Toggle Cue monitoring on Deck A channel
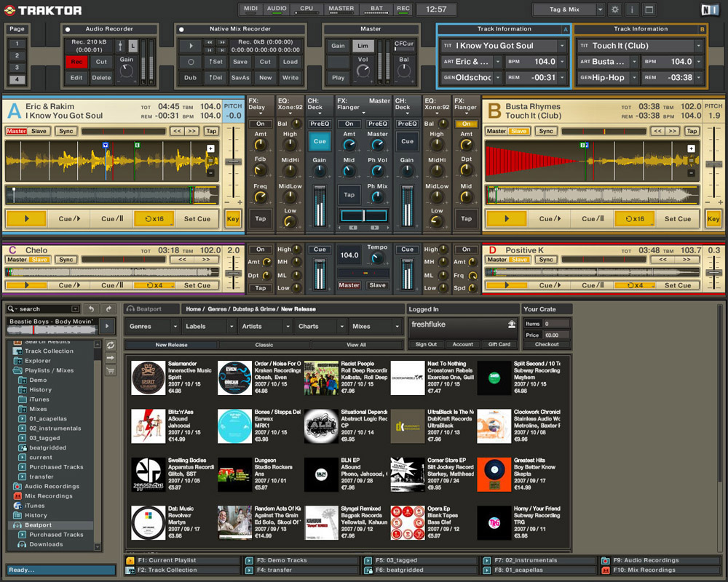 [x=320, y=141]
